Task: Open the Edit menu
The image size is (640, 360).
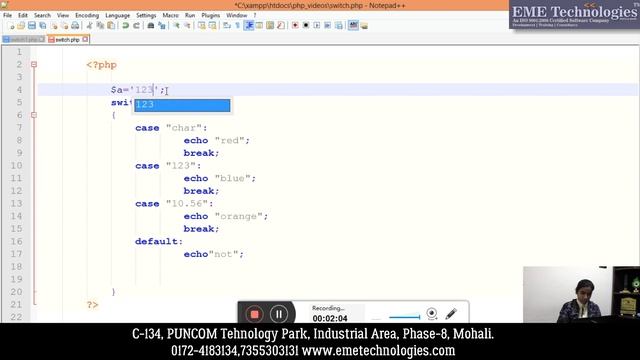Action: coord(23,15)
